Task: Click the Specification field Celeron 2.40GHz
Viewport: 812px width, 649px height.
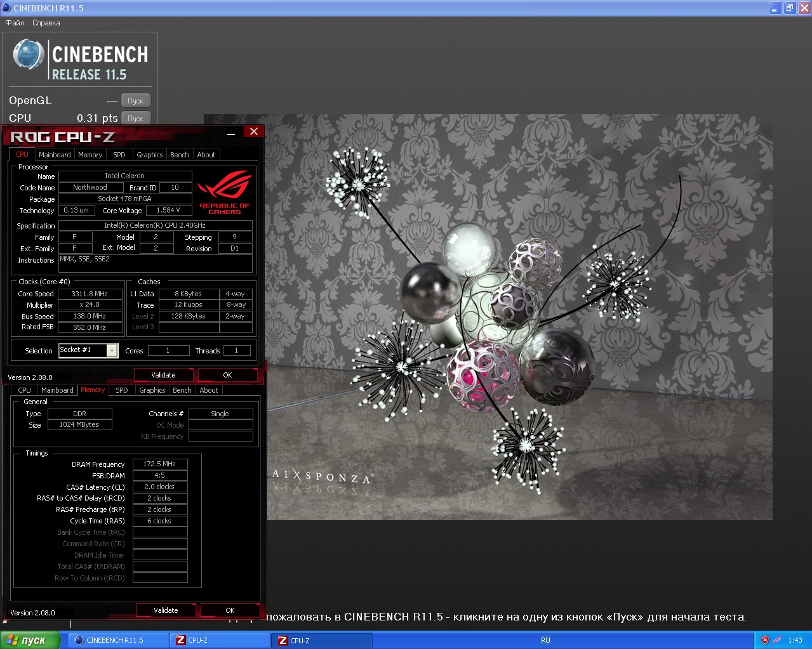Action: (x=156, y=225)
